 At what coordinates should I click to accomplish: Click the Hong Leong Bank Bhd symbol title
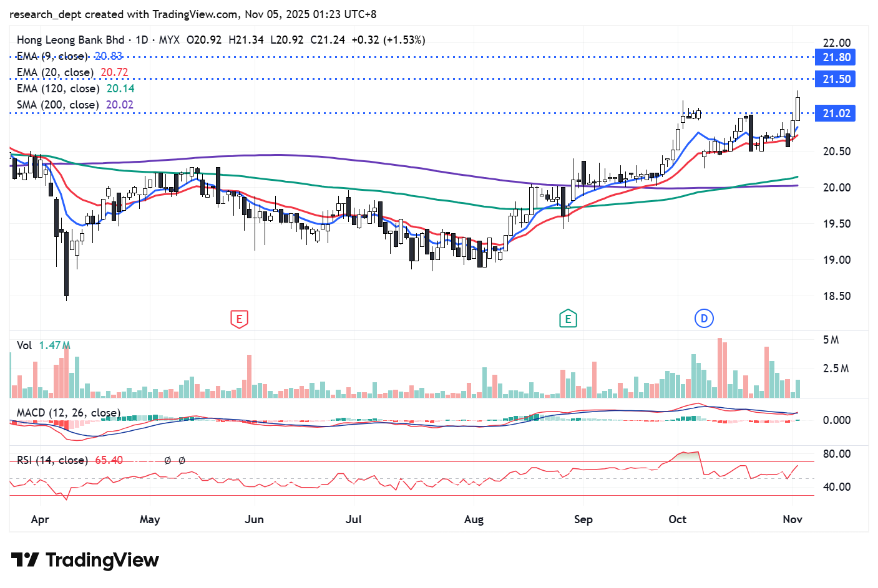pos(71,40)
